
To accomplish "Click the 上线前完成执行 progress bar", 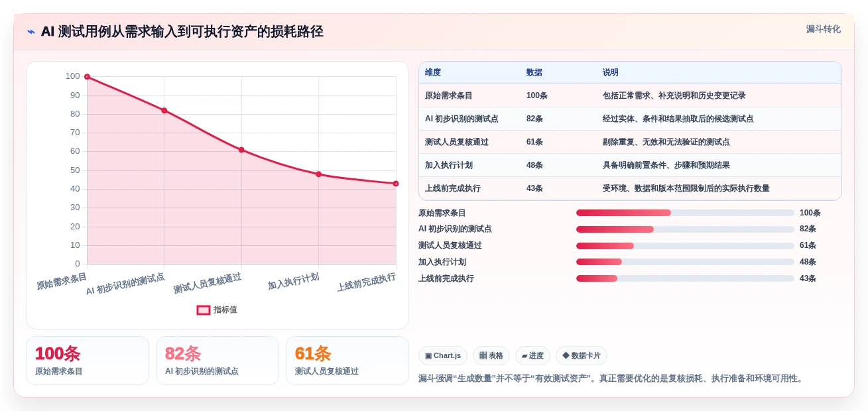I will [x=685, y=278].
